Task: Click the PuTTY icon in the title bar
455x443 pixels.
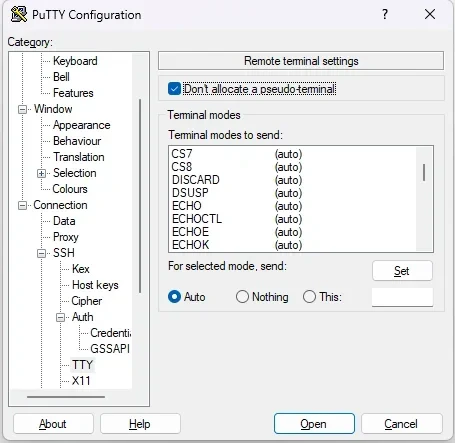Action: 19,14
